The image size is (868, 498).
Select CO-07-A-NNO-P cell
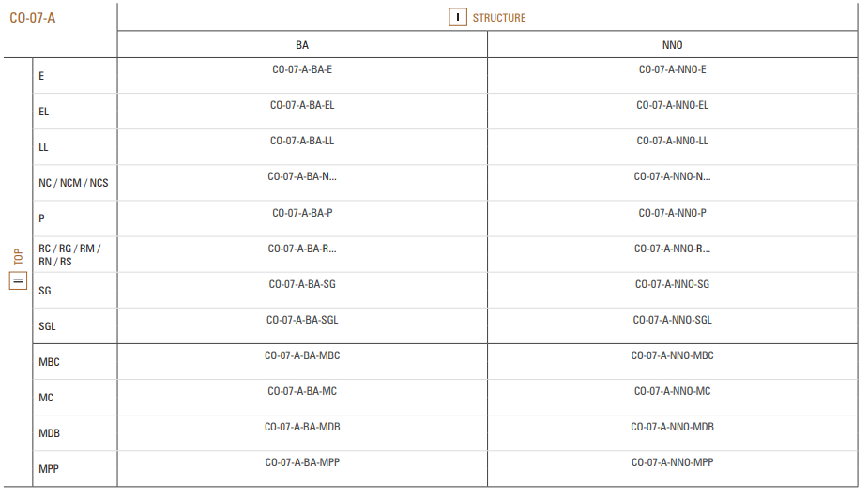673,213
